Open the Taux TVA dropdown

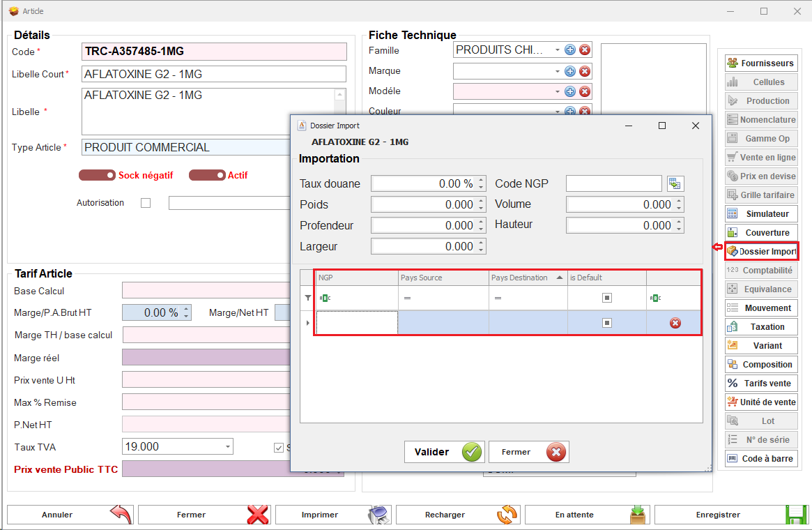[228, 447]
